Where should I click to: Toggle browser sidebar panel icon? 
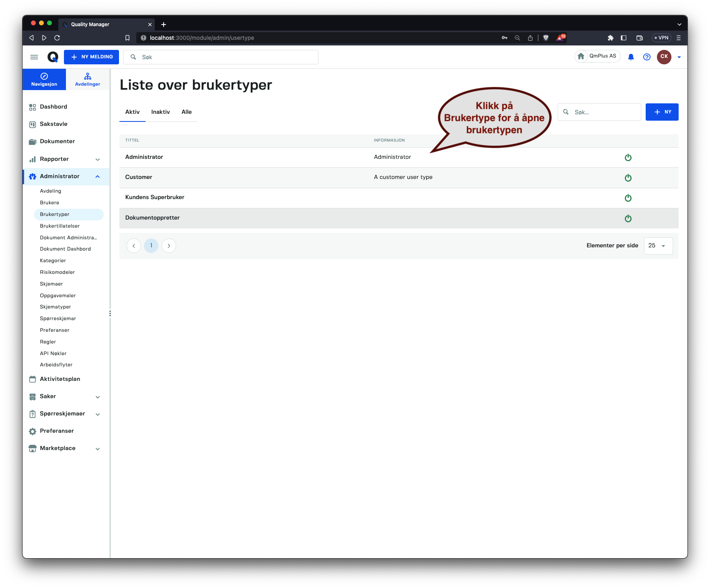(624, 38)
